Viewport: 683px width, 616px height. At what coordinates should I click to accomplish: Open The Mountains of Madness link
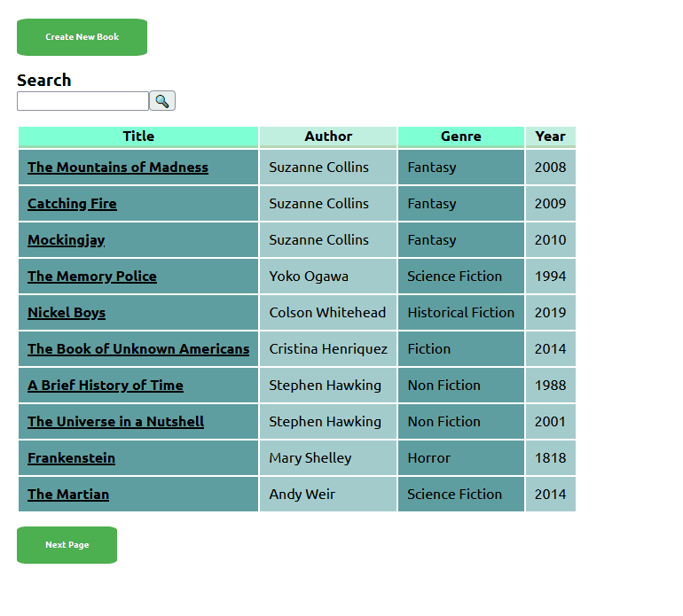click(x=118, y=168)
